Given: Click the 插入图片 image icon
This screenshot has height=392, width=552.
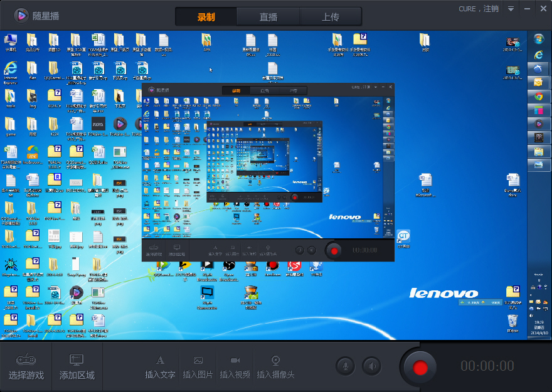Looking at the screenshot, I should tap(198, 360).
